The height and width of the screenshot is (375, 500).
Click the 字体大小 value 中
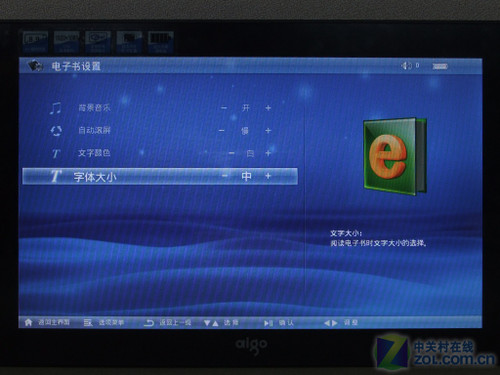[x=246, y=176]
